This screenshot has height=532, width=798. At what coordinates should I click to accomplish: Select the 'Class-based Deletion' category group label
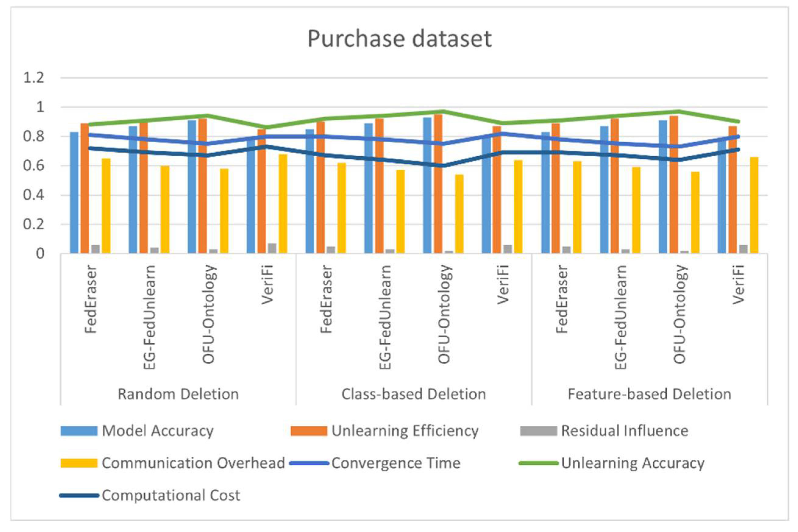click(413, 394)
